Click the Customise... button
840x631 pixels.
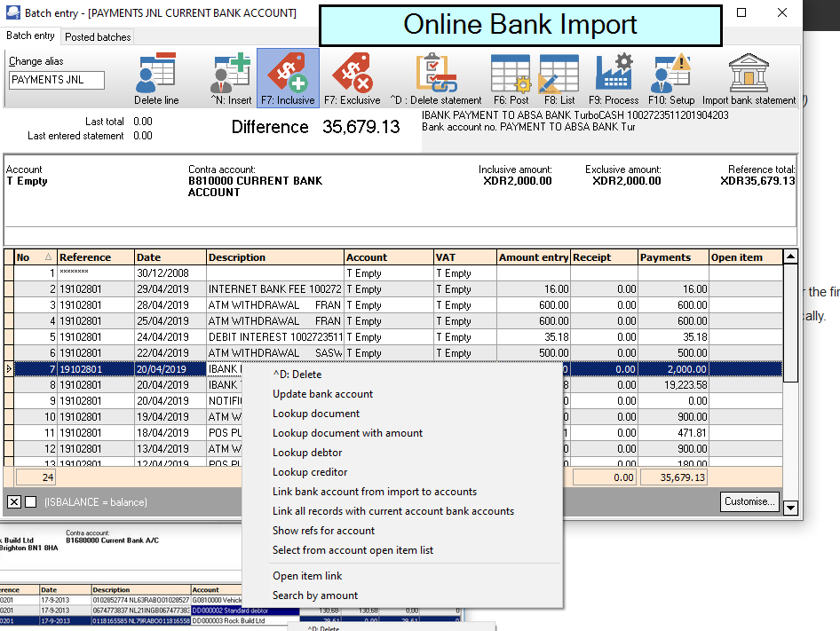[x=749, y=502]
